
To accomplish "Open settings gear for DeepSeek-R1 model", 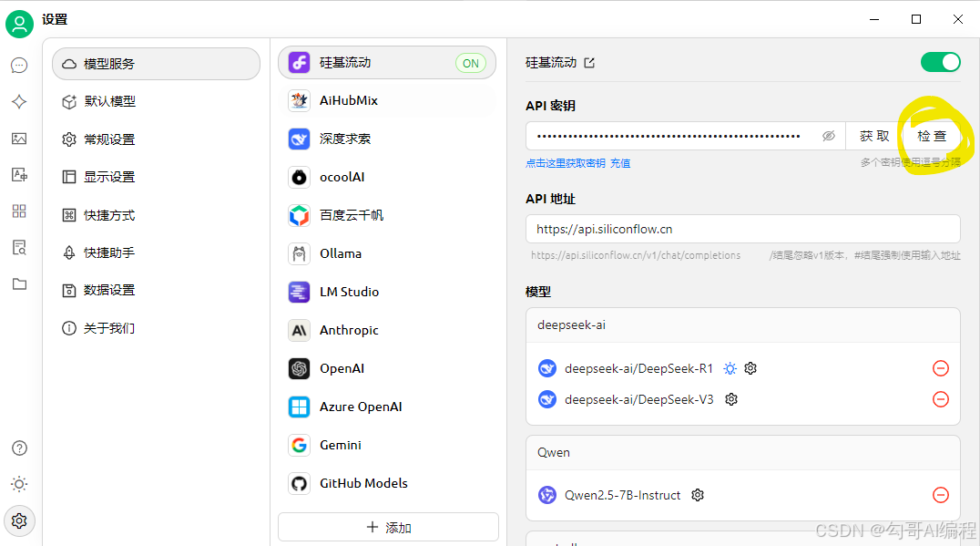I will point(750,368).
